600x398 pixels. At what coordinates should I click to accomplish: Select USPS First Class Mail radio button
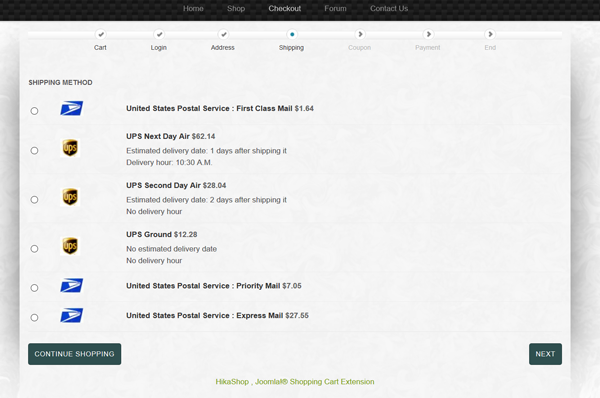34,111
